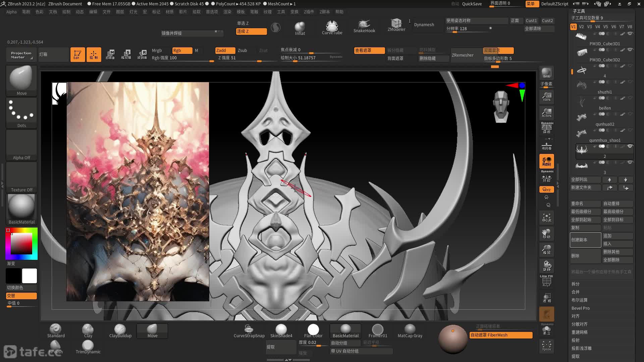
Task: Activate Edit mode button
Action: (x=77, y=54)
